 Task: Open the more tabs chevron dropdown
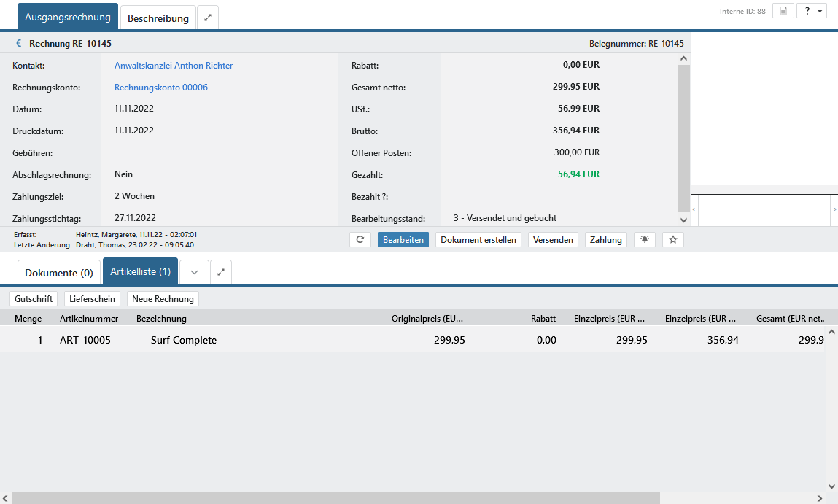click(x=194, y=272)
